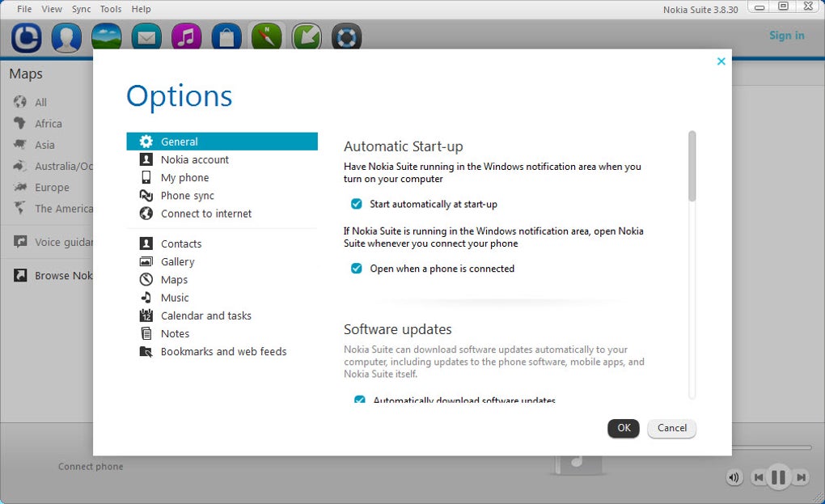Open the Help menu

point(141,9)
